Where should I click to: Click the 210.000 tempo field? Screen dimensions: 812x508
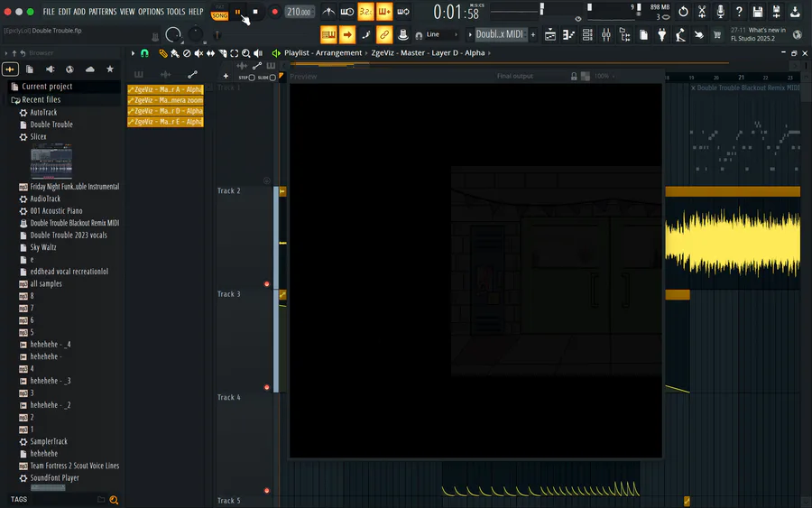click(x=299, y=12)
